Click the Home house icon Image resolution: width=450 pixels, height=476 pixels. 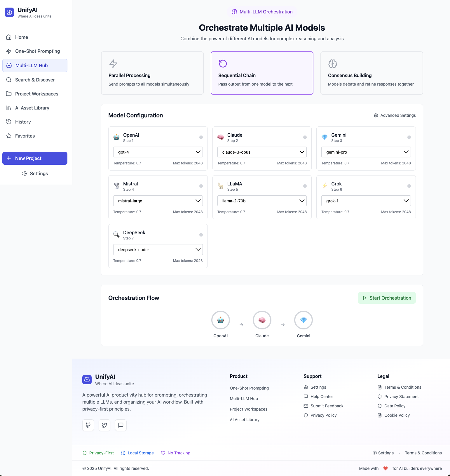click(x=9, y=37)
